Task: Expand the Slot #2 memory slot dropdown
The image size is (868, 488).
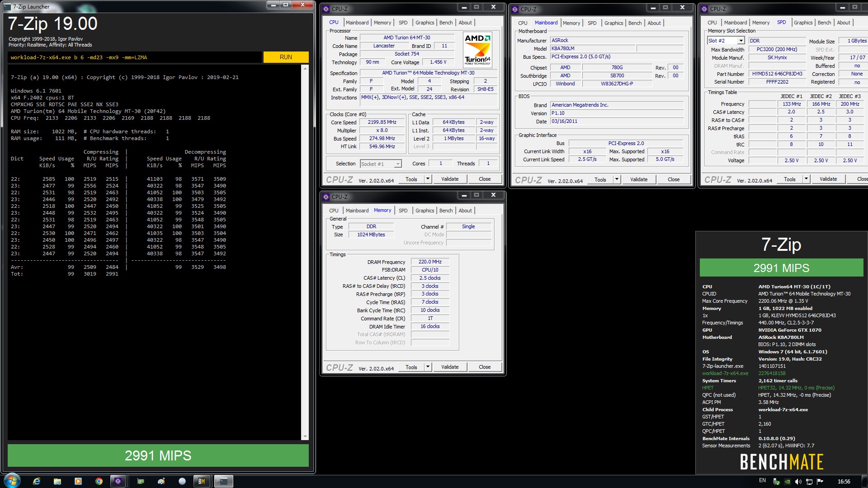Action: [x=741, y=41]
